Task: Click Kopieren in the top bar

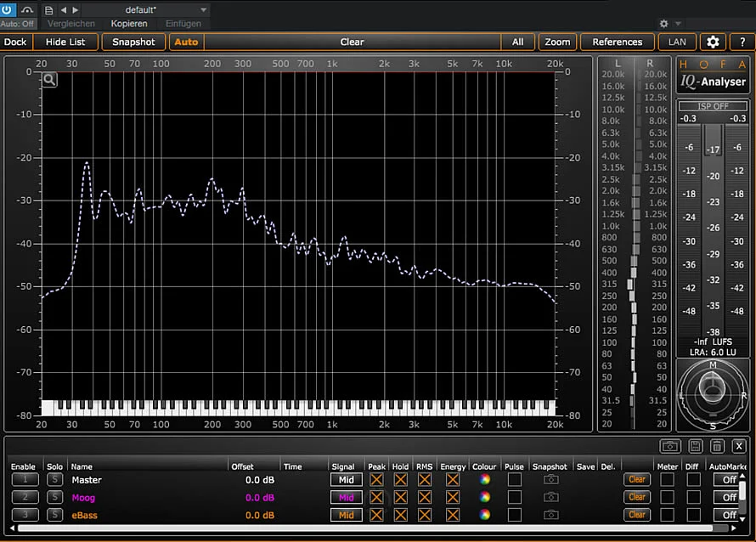Action: (129, 24)
